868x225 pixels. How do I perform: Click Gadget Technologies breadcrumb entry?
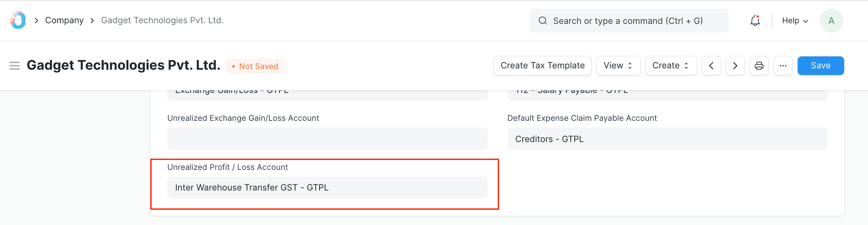pos(162,20)
